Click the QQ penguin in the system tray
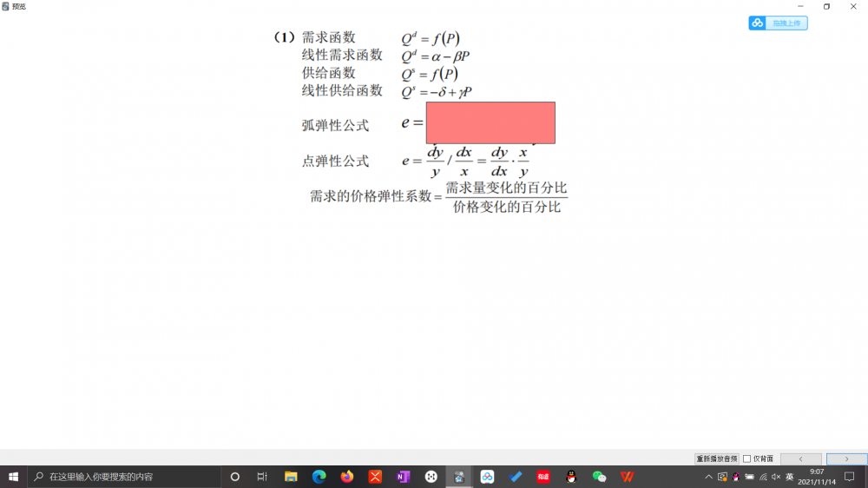This screenshot has width=868, height=488. coord(736,477)
